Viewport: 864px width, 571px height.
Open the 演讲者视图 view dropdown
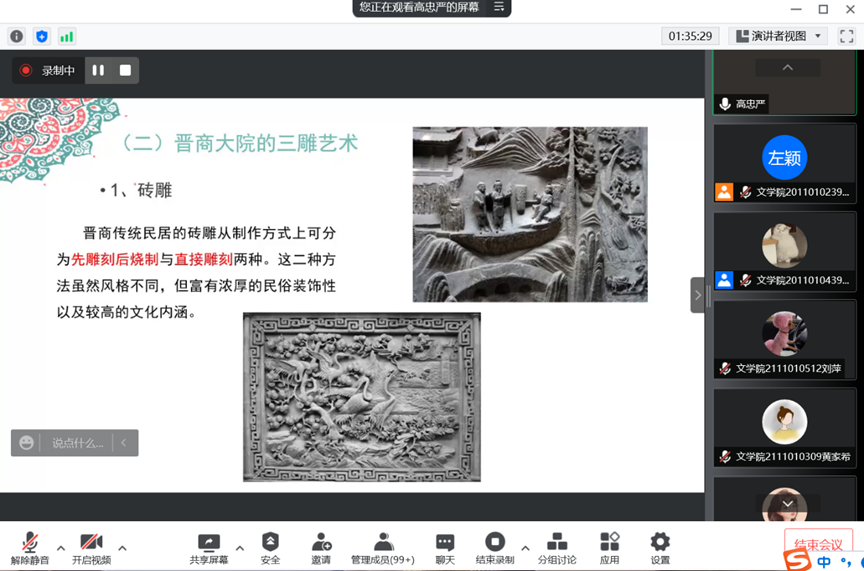point(779,36)
